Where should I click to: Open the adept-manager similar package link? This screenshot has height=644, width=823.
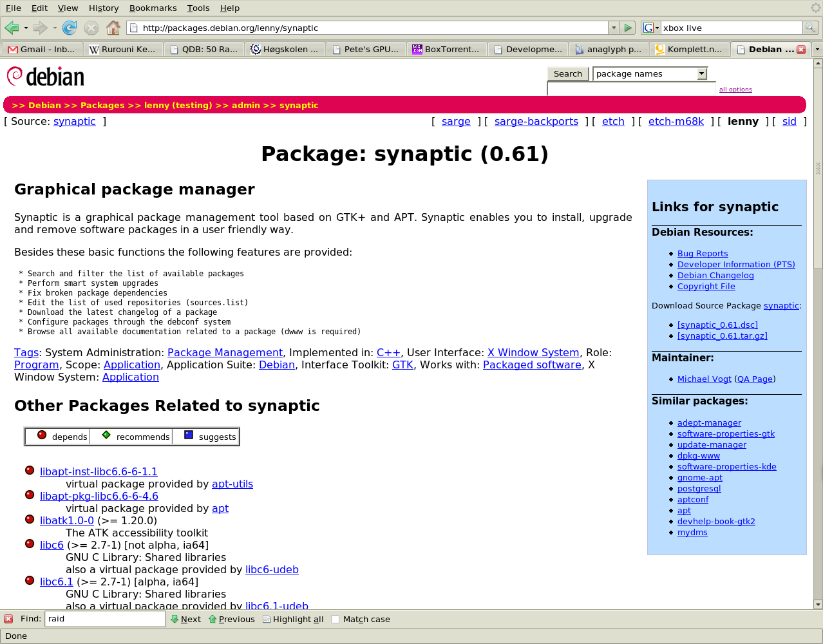click(x=709, y=423)
